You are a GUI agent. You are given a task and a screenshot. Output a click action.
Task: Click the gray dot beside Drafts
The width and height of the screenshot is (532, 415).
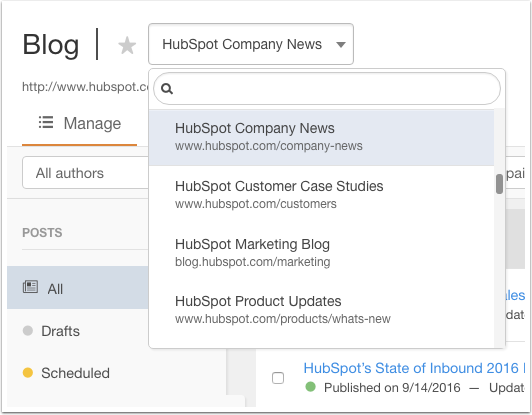(27, 331)
